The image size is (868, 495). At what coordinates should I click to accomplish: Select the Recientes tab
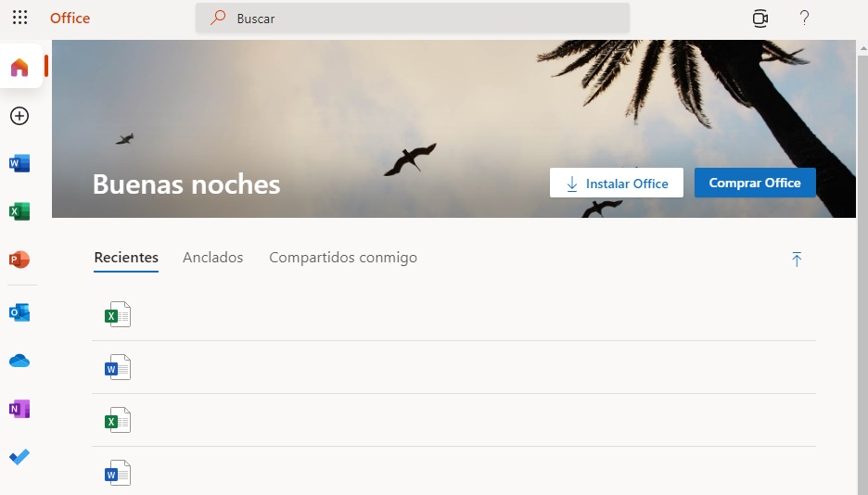point(126,258)
